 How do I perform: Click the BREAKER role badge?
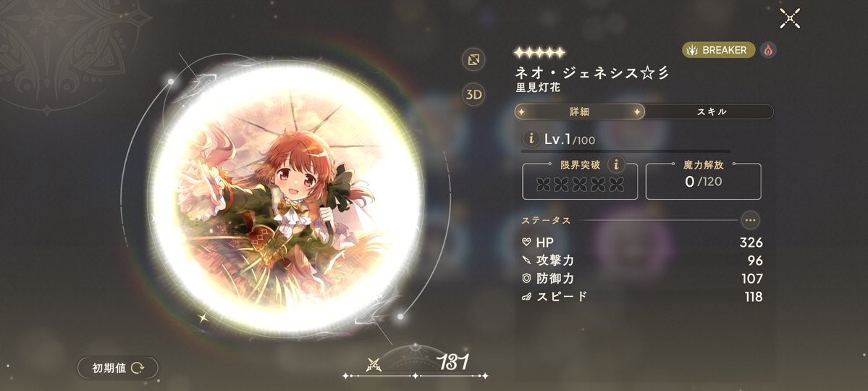[x=719, y=50]
